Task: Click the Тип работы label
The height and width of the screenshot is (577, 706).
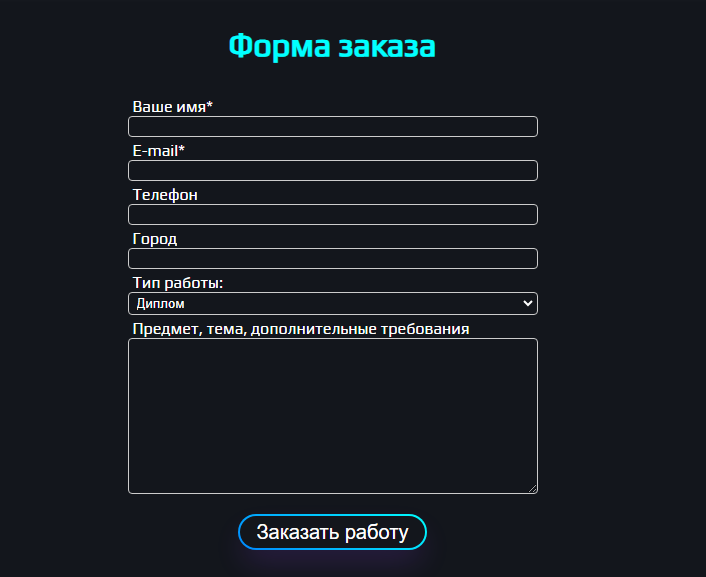Action: point(178,283)
